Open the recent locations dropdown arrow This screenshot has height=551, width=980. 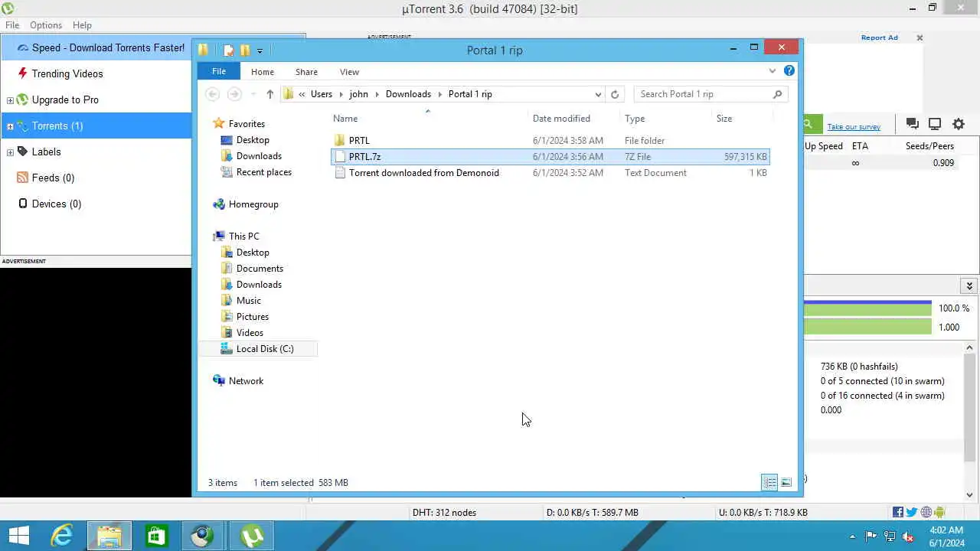(x=253, y=94)
